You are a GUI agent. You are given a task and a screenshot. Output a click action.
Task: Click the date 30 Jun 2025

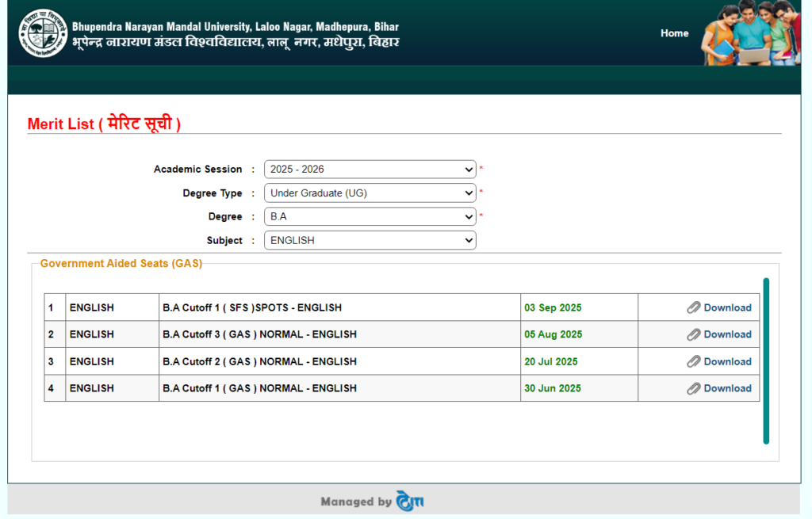(553, 388)
